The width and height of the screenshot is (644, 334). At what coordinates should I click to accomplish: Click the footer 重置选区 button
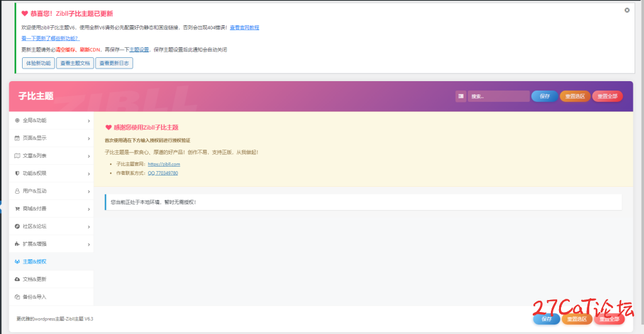[577, 319]
